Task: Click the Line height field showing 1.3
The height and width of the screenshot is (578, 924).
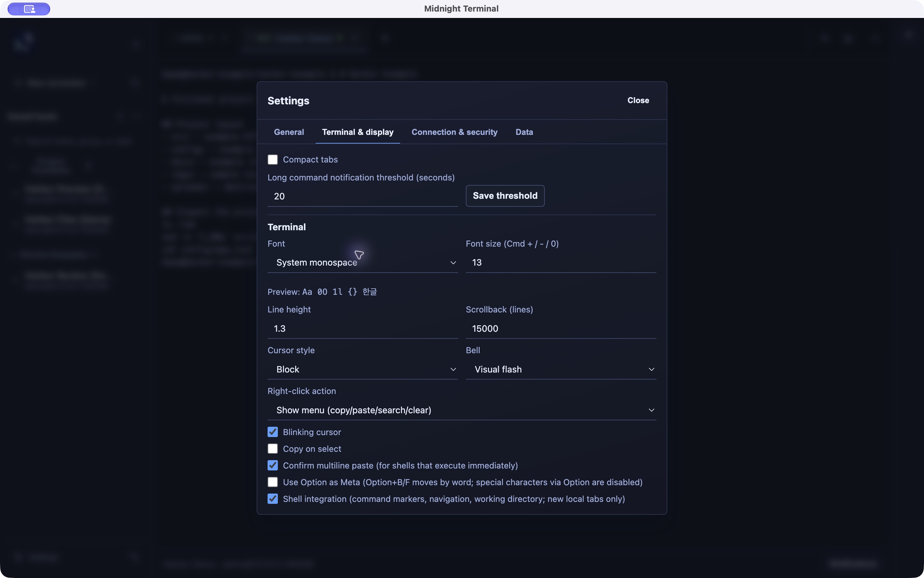Action: pos(362,328)
